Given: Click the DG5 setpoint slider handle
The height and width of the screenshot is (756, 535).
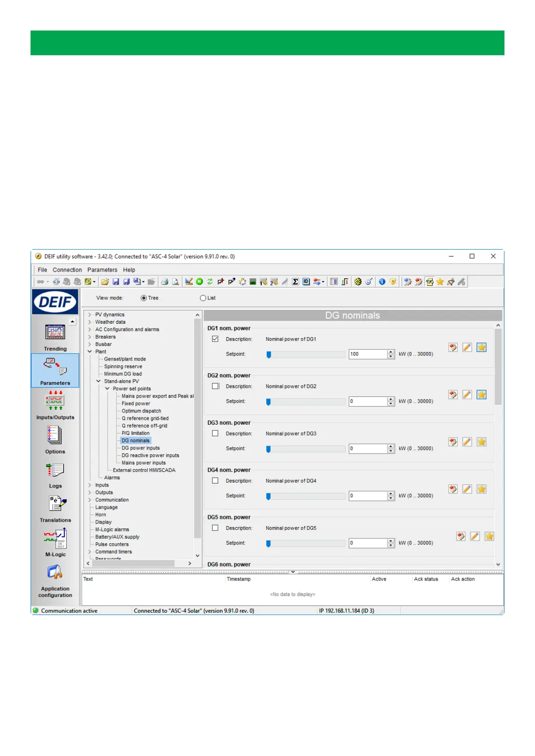Looking at the screenshot, I should [269, 544].
